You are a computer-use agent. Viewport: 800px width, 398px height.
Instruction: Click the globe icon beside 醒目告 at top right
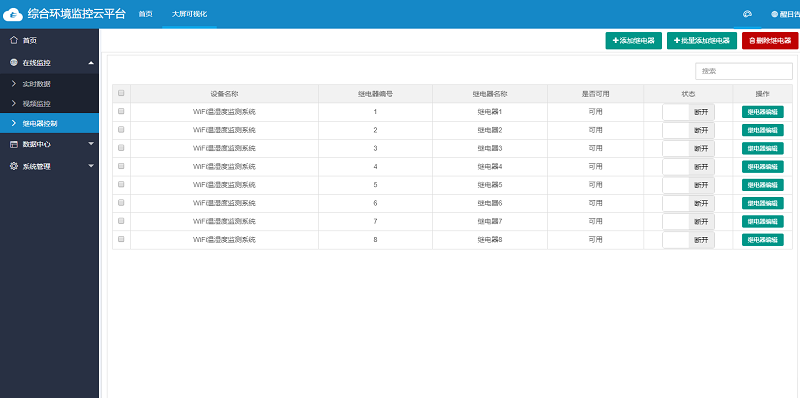[x=774, y=14]
